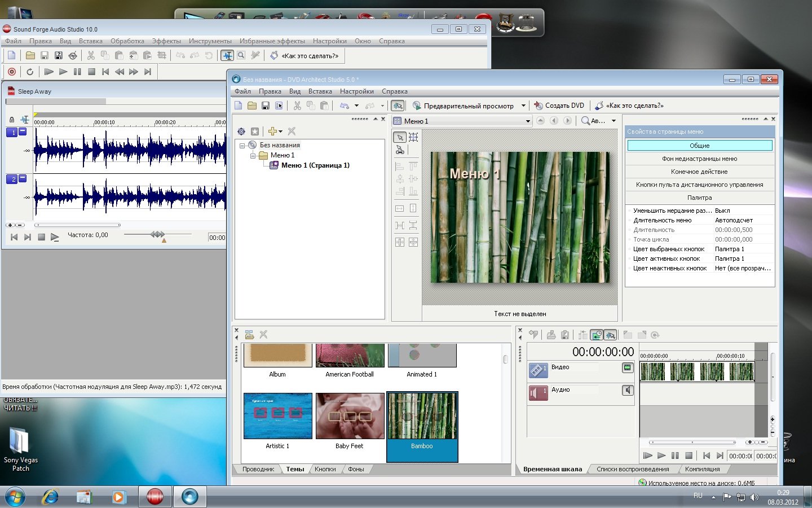This screenshot has height=508, width=812.
Task: Open Меню 1 page selector combo box
Action: tap(462, 121)
